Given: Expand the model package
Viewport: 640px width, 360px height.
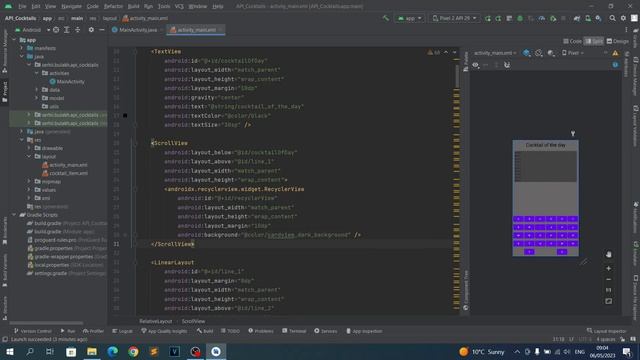Looking at the screenshot, I should [37, 98].
